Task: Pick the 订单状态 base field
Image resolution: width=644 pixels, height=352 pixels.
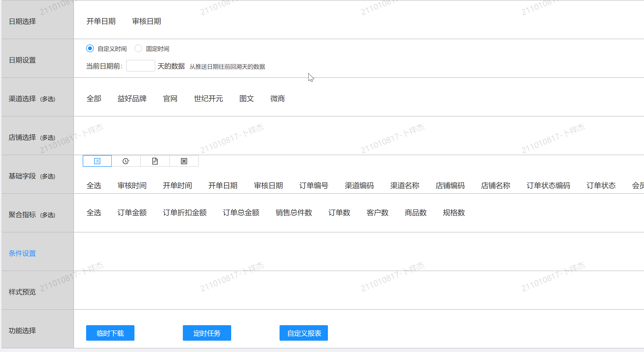Action: tap(601, 186)
